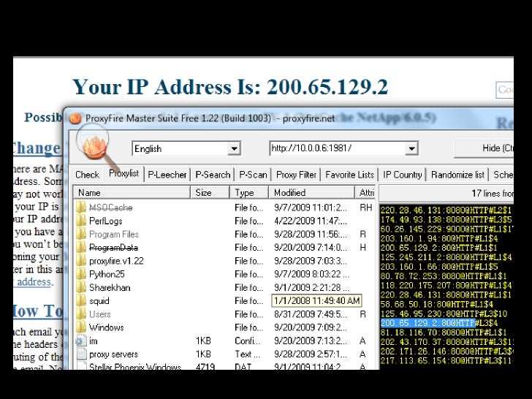Click the squid modified date 1/1/2008 11:49:40 AM
The width and height of the screenshot is (532, 399).
316,300
